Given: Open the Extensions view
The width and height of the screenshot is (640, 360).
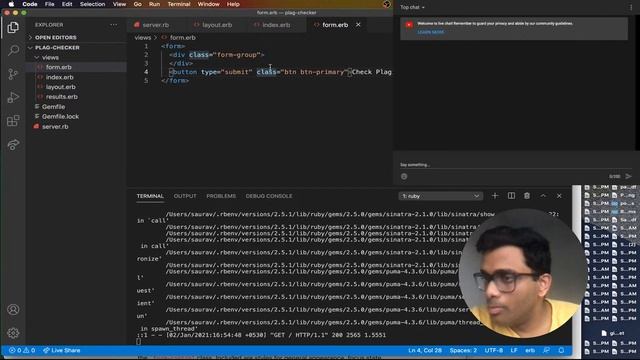Looking at the screenshot, I should [13, 121].
